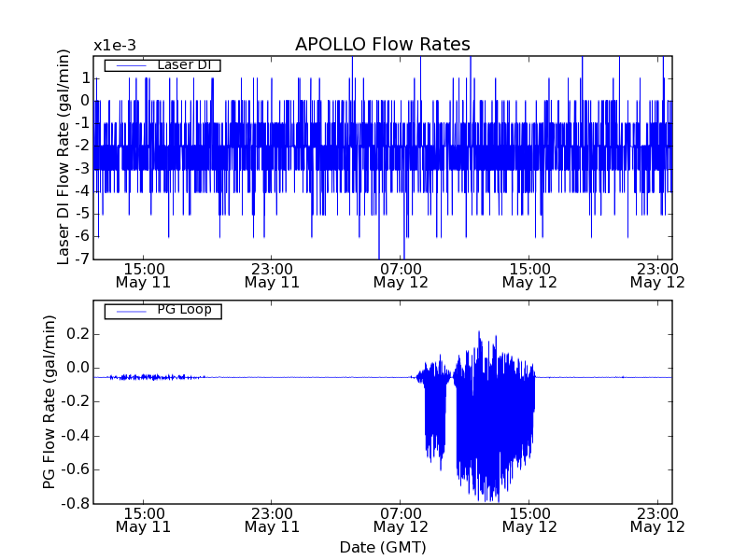Click top plot's "23:00 May 12" tick label

pyautogui.click(x=657, y=274)
